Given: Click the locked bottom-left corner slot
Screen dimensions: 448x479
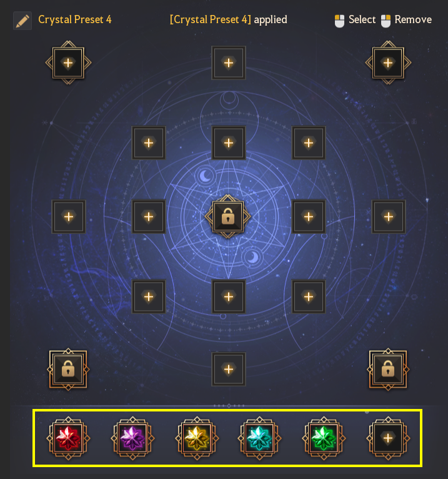Looking at the screenshot, I should click(x=68, y=370).
